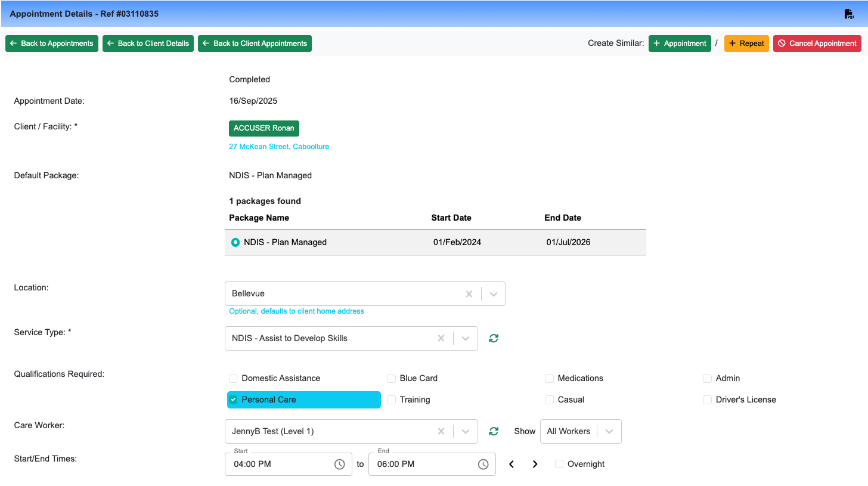Screen dimensions: 868x486
Task: Click refresh icon next to Service Type
Action: pyautogui.click(x=494, y=338)
